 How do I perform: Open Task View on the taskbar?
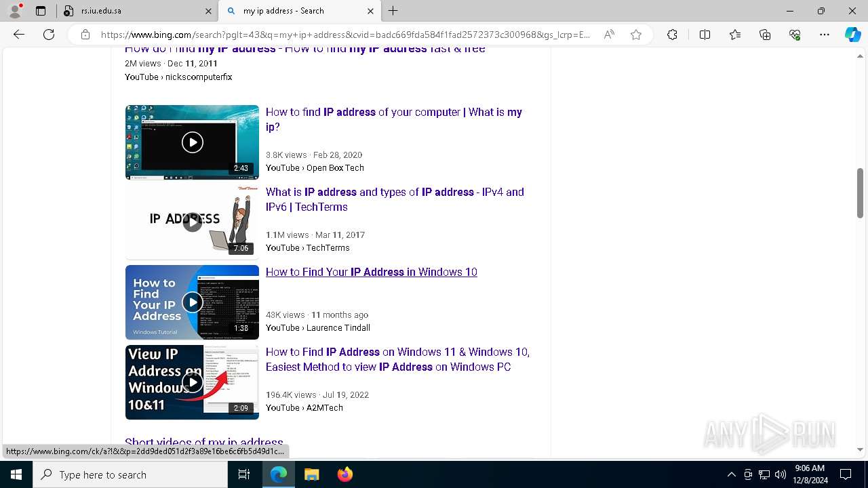[244, 474]
